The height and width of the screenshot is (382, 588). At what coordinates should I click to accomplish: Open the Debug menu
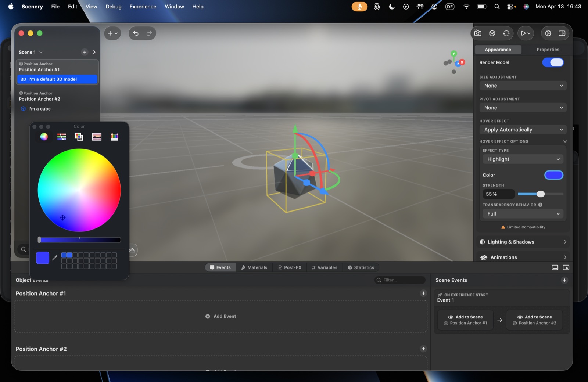tap(113, 7)
